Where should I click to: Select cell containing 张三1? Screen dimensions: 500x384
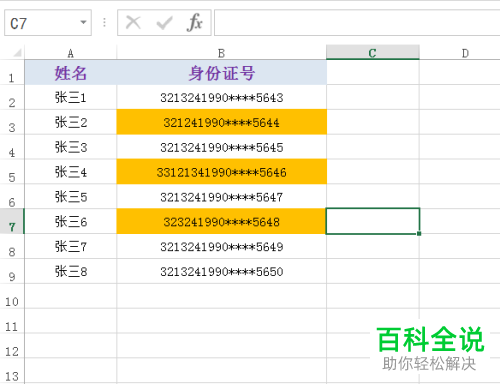[x=71, y=97]
